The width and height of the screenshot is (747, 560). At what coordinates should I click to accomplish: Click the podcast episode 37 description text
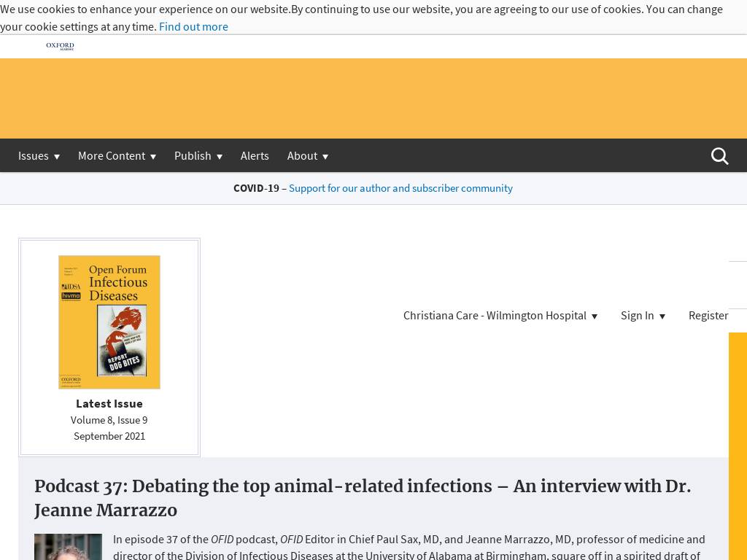[409, 547]
